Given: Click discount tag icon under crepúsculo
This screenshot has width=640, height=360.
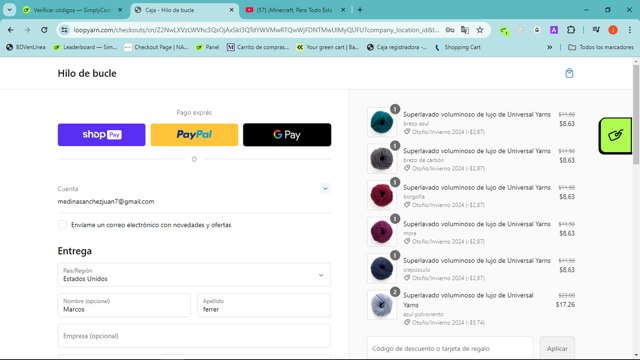Looking at the screenshot, I should [x=407, y=278].
